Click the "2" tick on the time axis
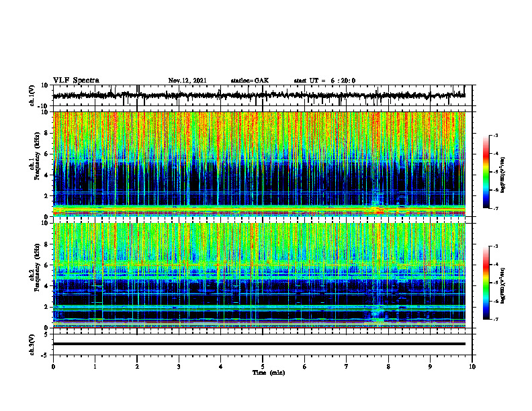This screenshot has width=532, height=411. point(137,367)
